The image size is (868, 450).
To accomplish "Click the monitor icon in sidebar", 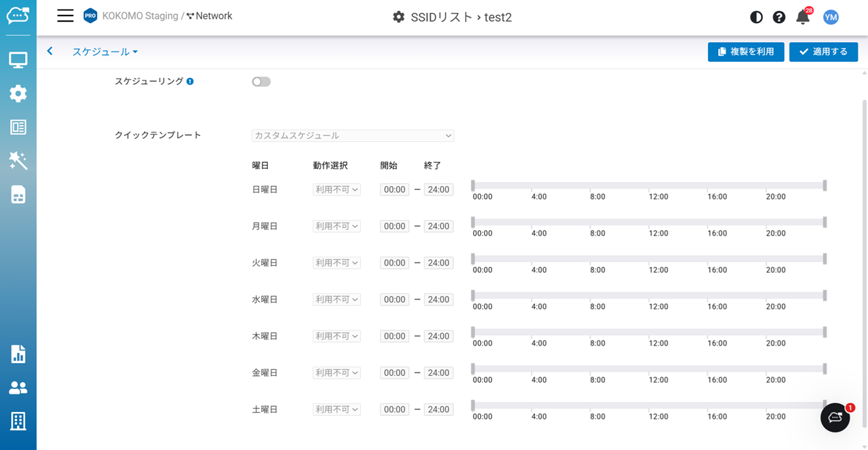I will point(18,60).
